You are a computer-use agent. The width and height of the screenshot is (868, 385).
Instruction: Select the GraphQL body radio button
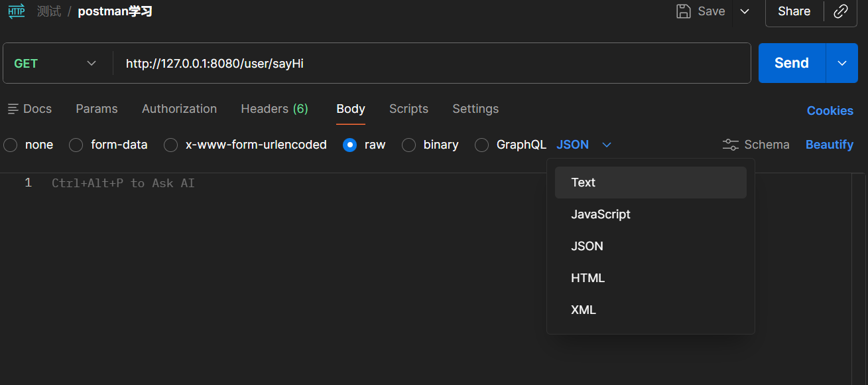click(x=482, y=145)
